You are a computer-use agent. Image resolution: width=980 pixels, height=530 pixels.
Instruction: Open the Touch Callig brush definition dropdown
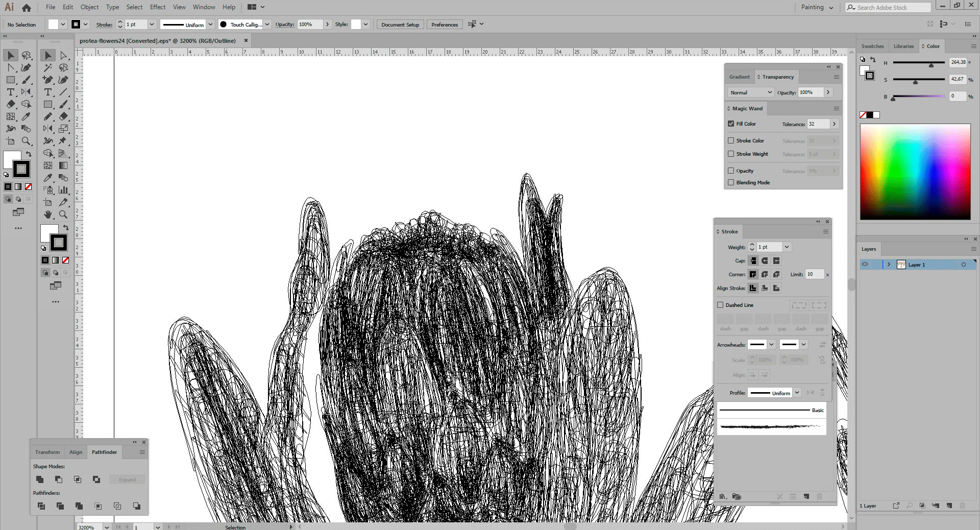coord(267,25)
